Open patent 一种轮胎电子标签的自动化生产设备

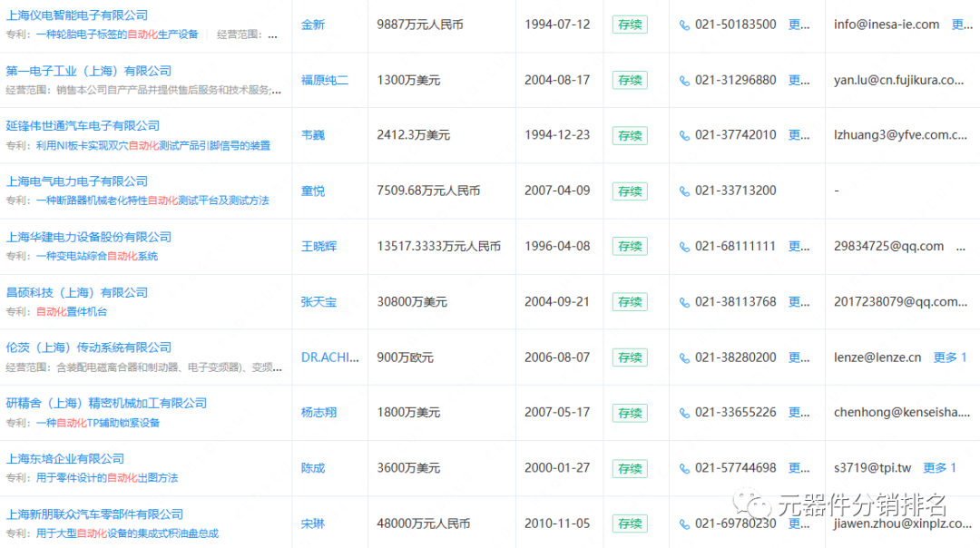117,34
